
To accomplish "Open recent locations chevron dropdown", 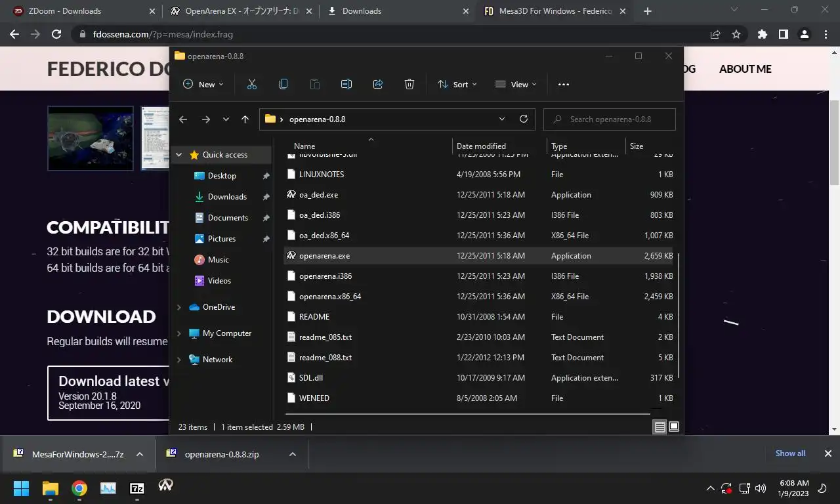I will click(226, 119).
